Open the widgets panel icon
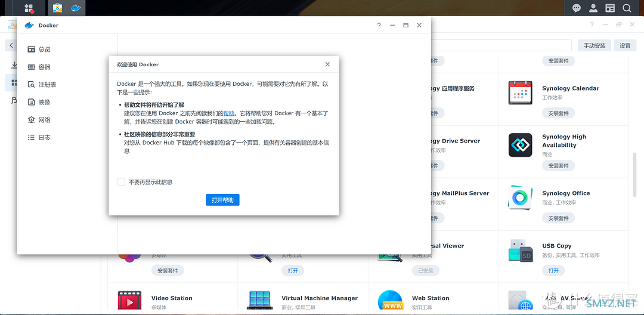Viewport: 644px width, 315px height. click(x=610, y=8)
